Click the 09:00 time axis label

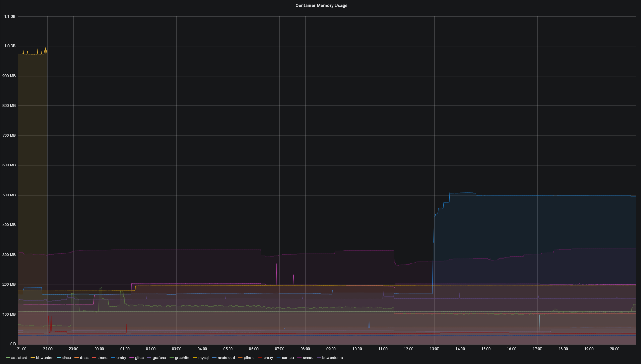(x=331, y=349)
